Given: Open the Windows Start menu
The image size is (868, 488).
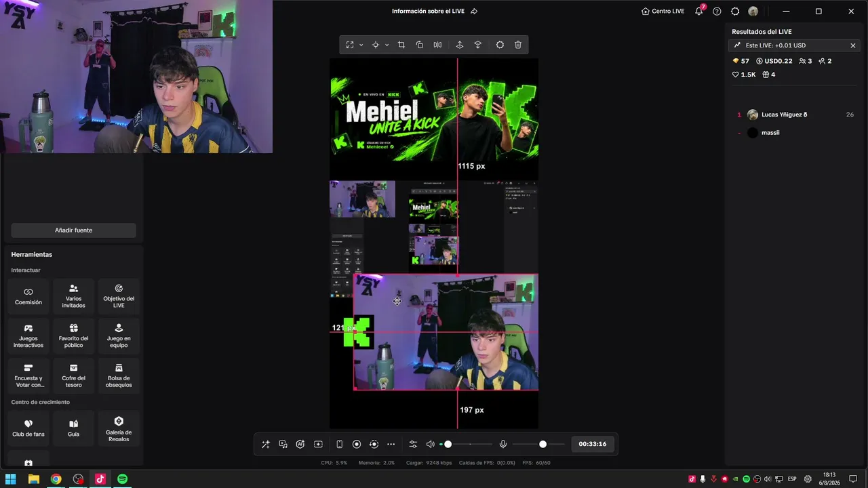Looking at the screenshot, I should point(11,479).
